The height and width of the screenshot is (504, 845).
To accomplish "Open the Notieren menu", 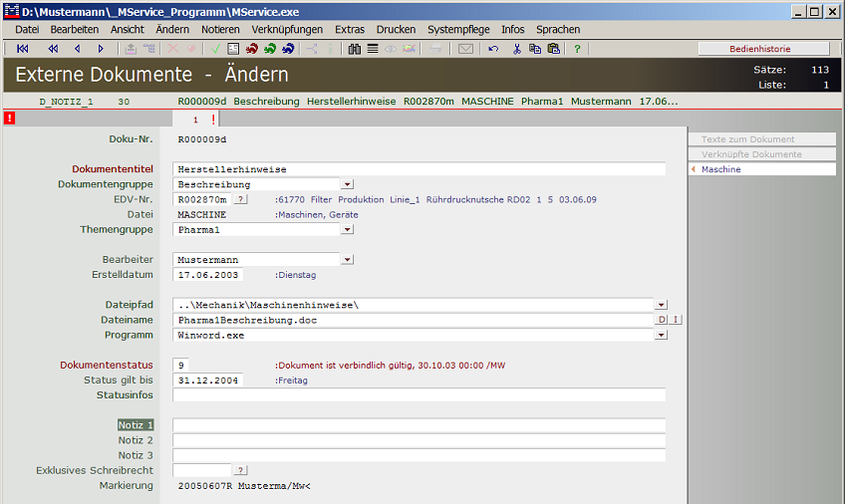I will [x=220, y=30].
